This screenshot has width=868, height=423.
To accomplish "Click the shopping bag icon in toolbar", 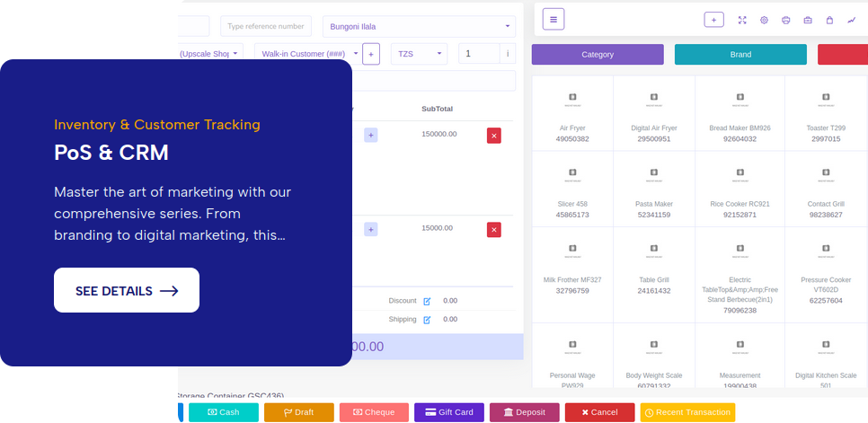I will (829, 20).
